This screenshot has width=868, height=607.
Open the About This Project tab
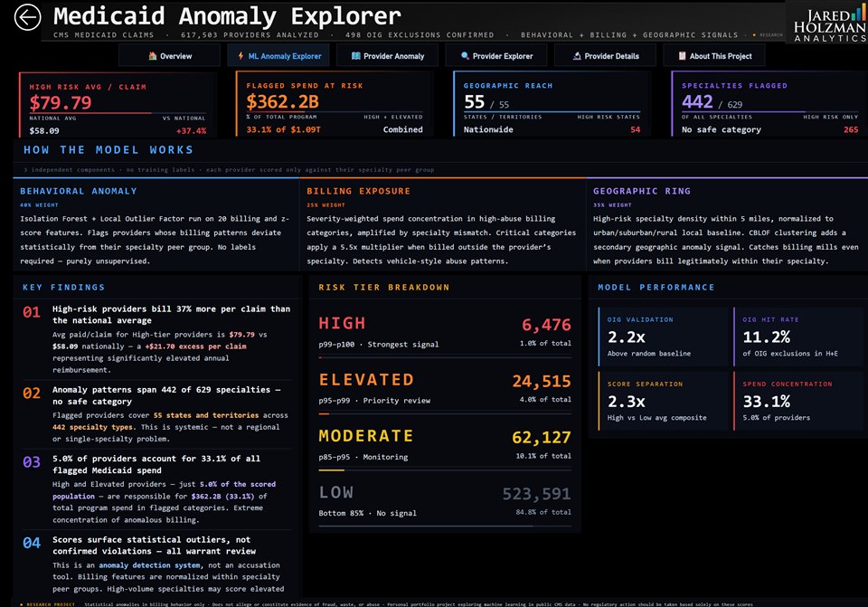(714, 55)
